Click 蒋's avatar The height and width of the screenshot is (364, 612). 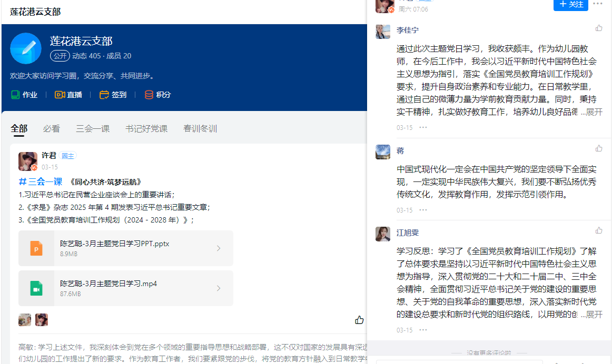[383, 152]
